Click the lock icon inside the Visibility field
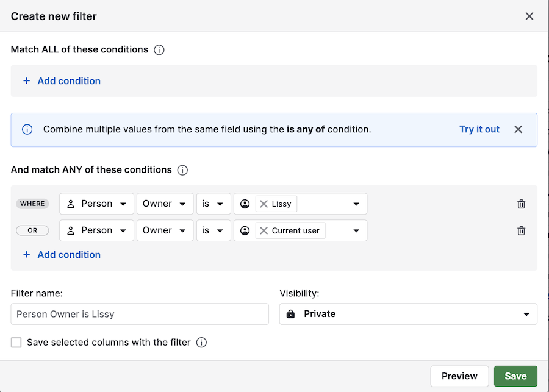 tap(291, 314)
